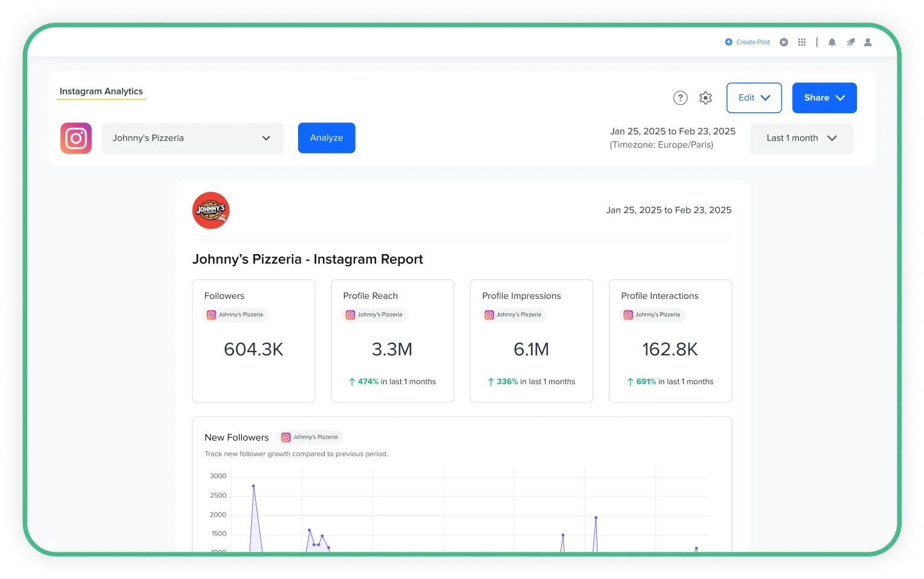Image resolution: width=924 pixels, height=579 pixels.
Task: Click the 3000 y-axis label on chart
Action: click(218, 476)
